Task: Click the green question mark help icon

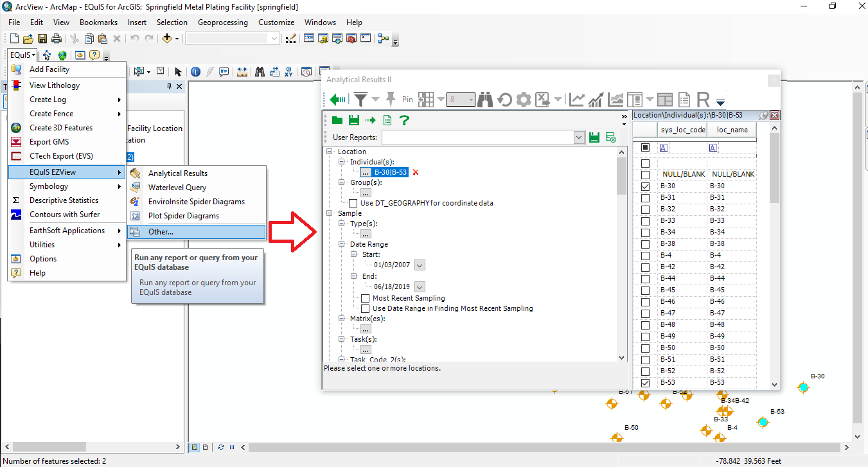Action: (x=404, y=120)
